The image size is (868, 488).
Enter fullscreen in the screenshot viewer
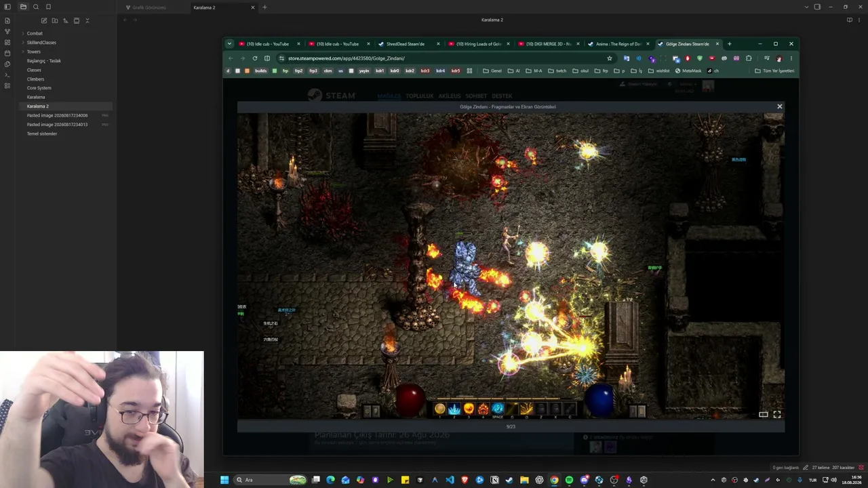[x=777, y=414]
